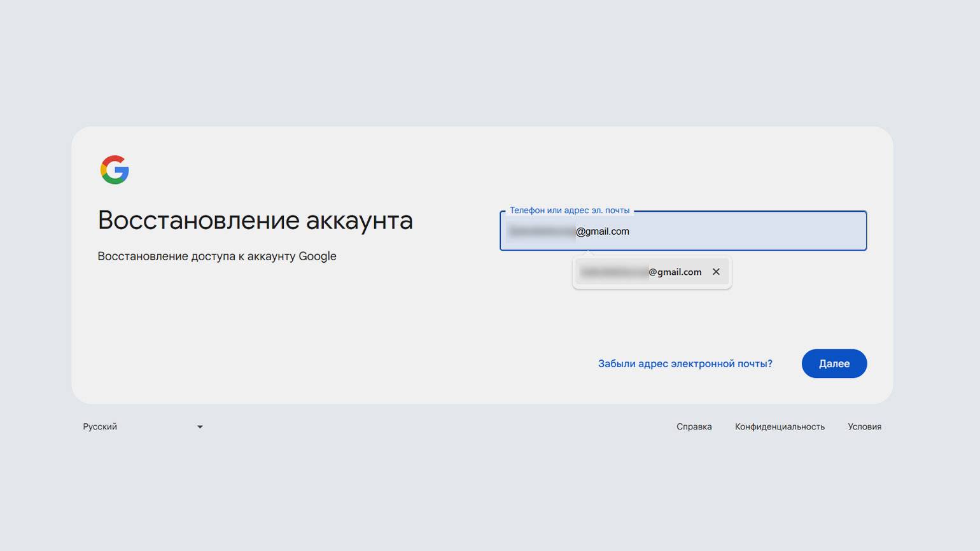Image resolution: width=980 pixels, height=551 pixels.
Task: Click the Восстановление аккаунта heading
Action: [255, 221]
